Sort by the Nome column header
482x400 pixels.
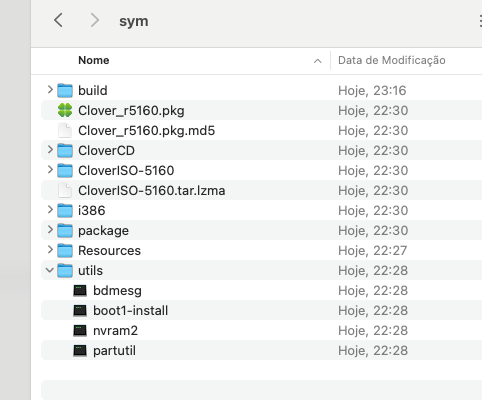pos(94,60)
